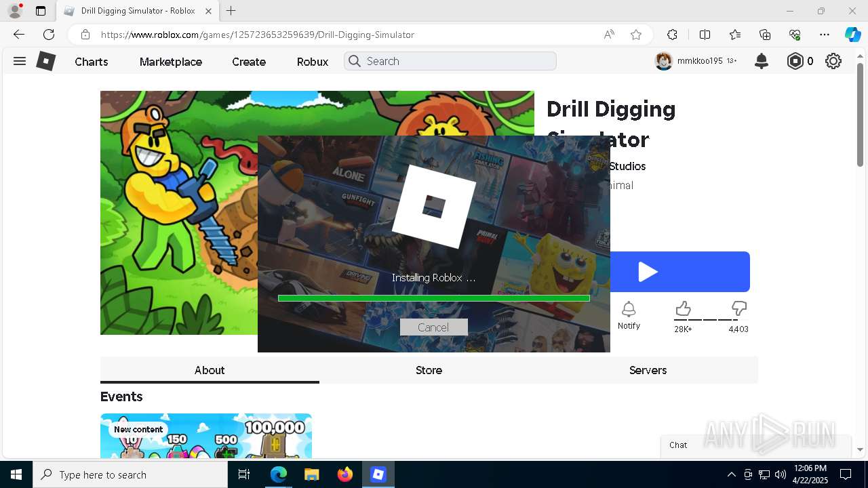Open Favorites list in Edge toolbar
This screenshot has width=868, height=488.
click(735, 35)
